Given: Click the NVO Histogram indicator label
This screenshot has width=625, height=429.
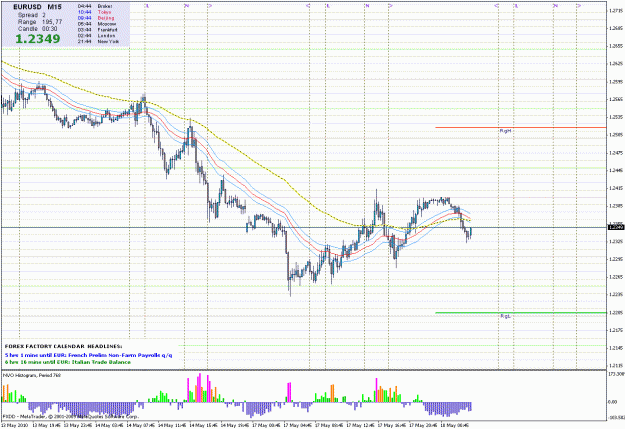Looking at the screenshot, I should (32, 376).
